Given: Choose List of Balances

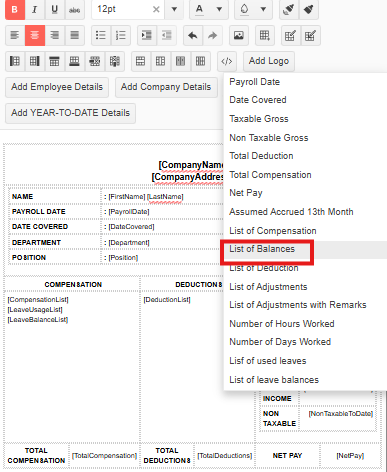Looking at the screenshot, I should (262, 249).
